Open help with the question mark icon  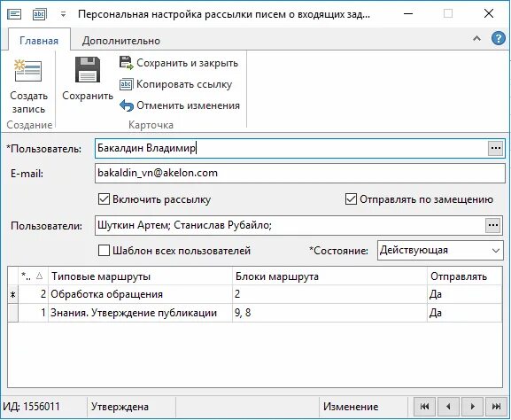tap(499, 39)
